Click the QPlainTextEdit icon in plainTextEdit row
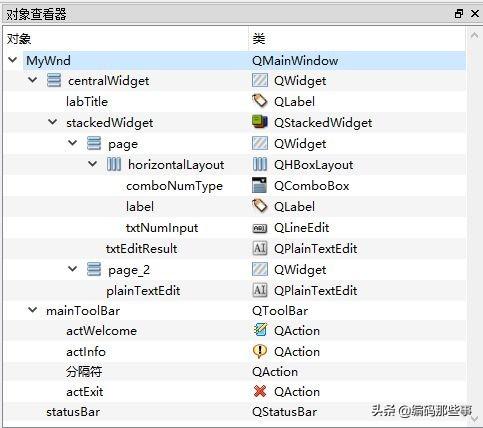 [260, 290]
